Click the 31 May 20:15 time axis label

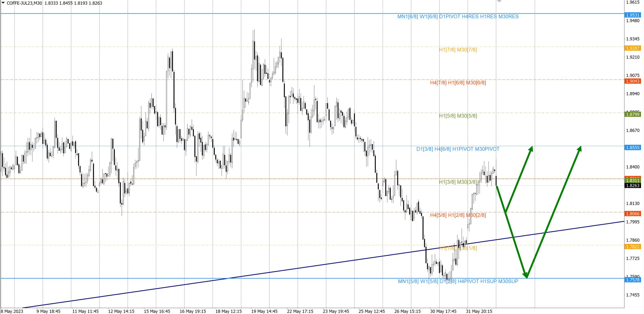[479, 311]
